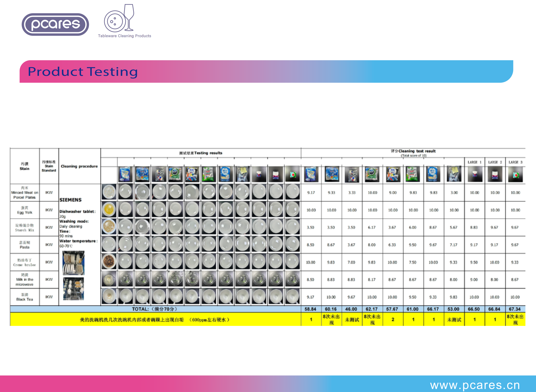Click the SIEMENS label in the procedure column
The height and width of the screenshot is (392, 536).
click(71, 200)
